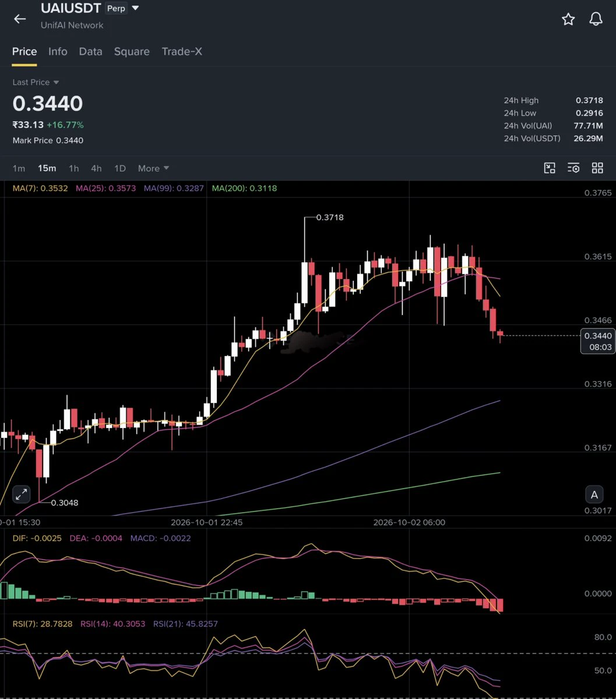Open the Data tab
Image resolution: width=616 pixels, height=699 pixels.
[x=90, y=51]
